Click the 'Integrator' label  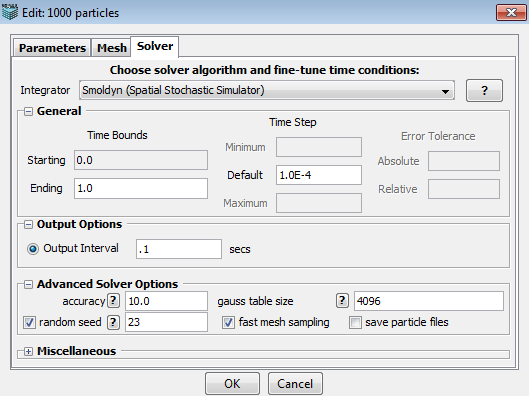tap(45, 90)
